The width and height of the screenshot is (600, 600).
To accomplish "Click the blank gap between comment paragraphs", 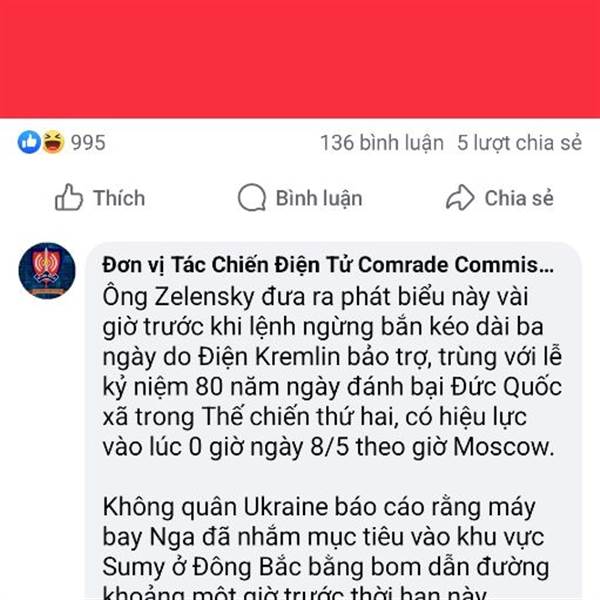I will click(332, 477).
